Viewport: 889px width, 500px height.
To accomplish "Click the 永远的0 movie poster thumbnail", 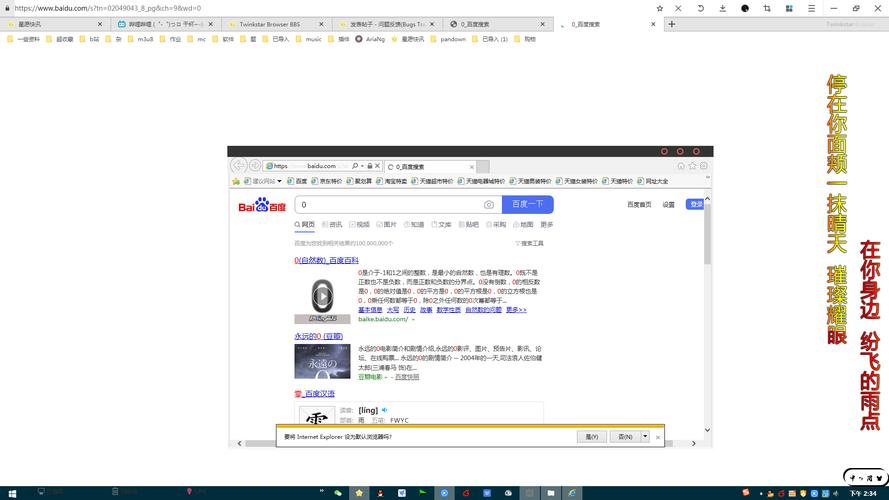I will click(322, 361).
